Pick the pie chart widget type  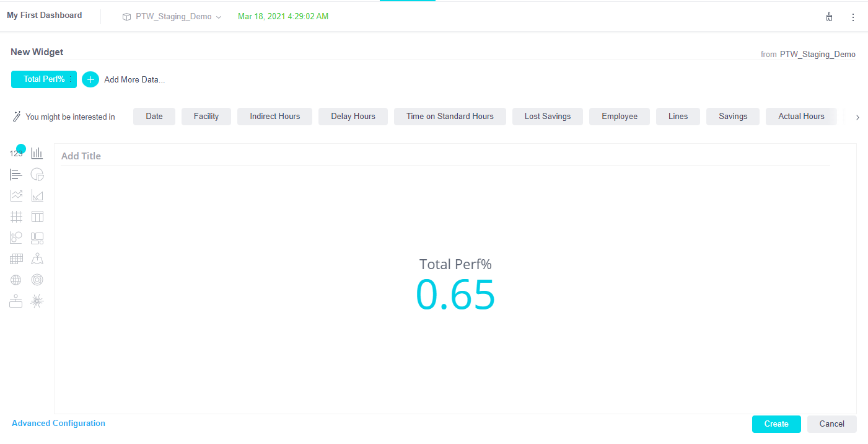coord(37,174)
